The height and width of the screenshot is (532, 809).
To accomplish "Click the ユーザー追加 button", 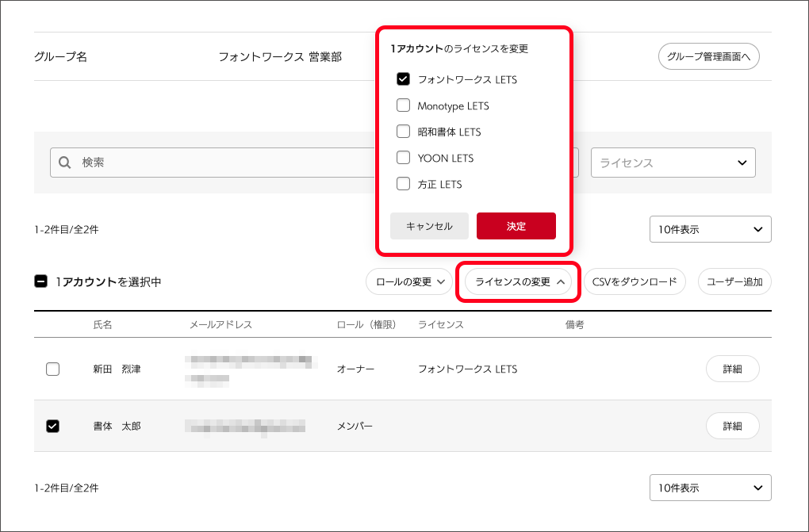I will click(x=734, y=281).
